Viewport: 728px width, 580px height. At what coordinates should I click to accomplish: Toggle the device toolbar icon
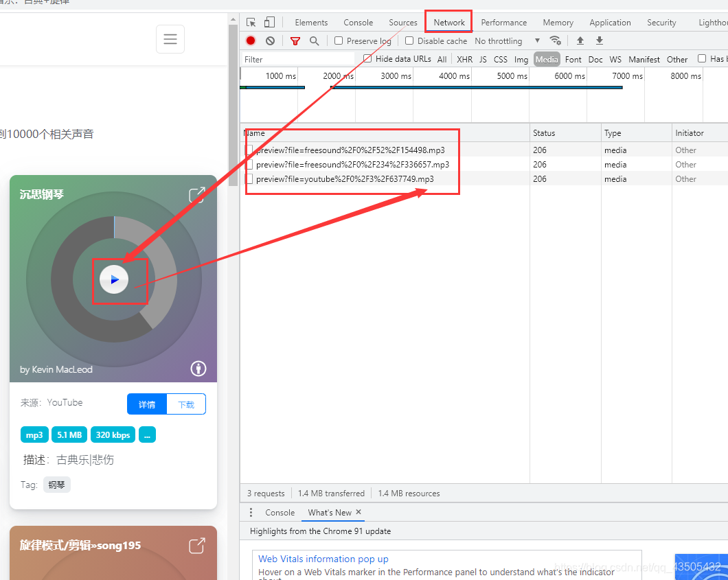click(269, 22)
